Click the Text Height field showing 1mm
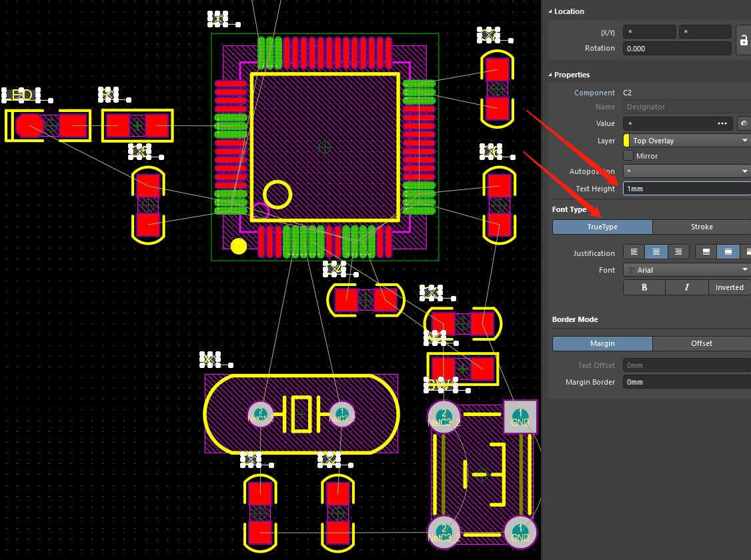The height and width of the screenshot is (560, 751). tap(687, 189)
